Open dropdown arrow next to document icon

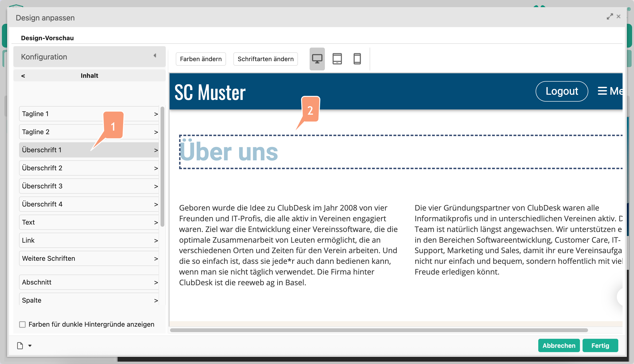click(30, 345)
